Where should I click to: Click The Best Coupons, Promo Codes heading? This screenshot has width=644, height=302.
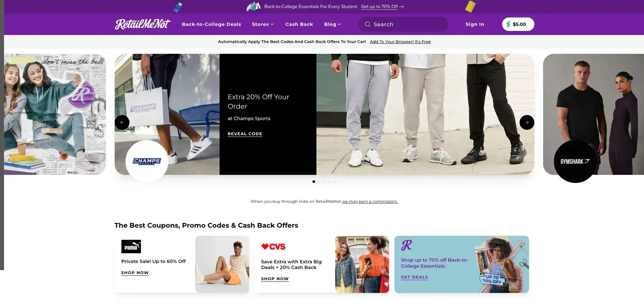coord(206,225)
